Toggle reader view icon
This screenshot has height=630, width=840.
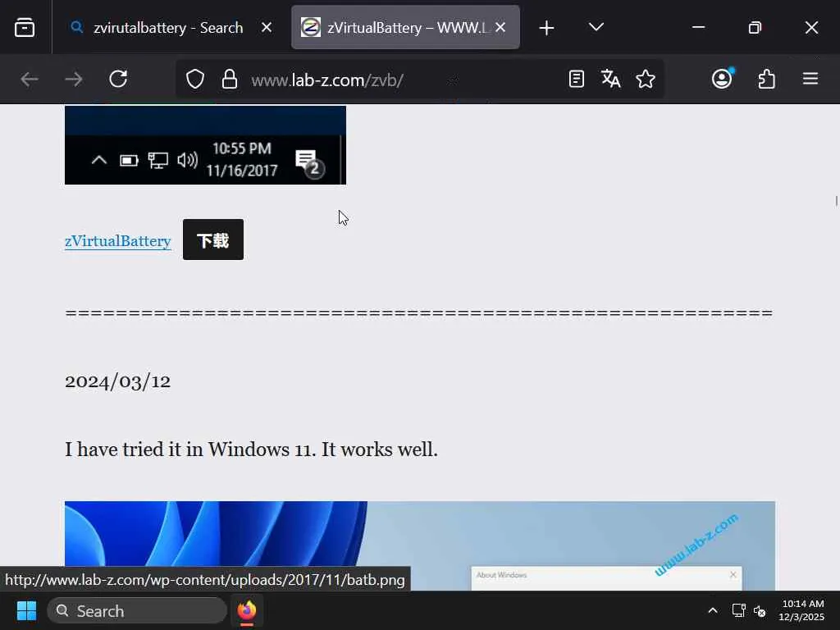coord(577,80)
